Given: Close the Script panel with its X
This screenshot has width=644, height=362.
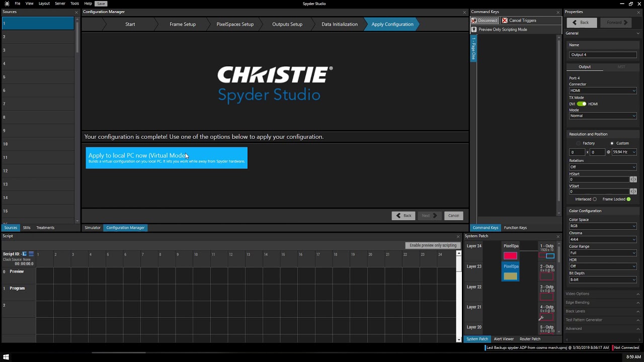Looking at the screenshot, I should click(458, 236).
